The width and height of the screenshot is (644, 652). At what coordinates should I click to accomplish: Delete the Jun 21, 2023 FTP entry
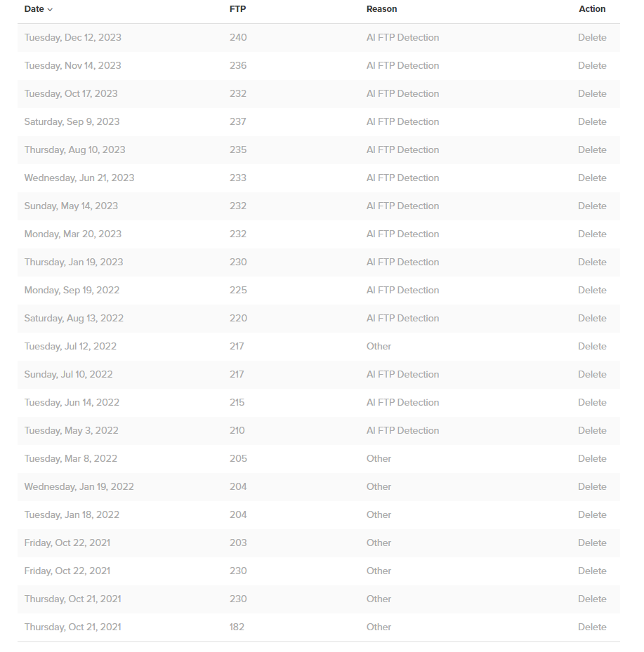[x=592, y=178]
